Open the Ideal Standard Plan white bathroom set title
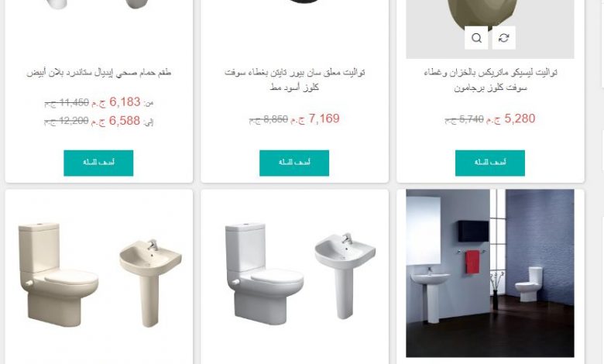 98,73
